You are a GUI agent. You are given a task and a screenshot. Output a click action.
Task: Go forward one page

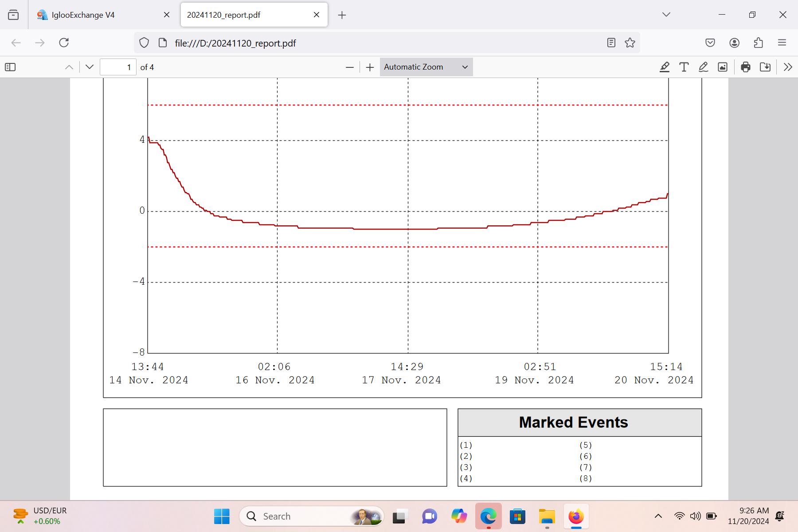tap(40, 43)
